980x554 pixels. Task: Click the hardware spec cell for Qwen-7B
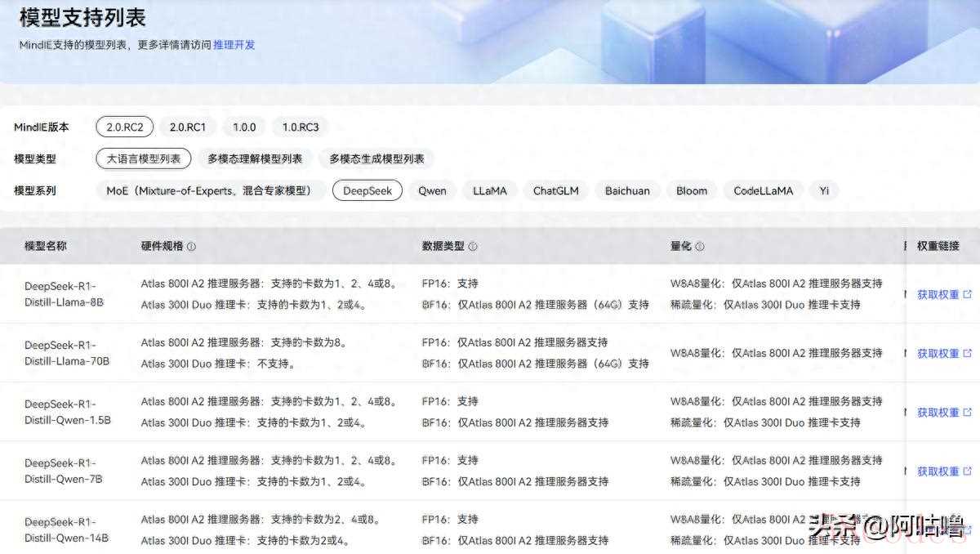click(269, 471)
